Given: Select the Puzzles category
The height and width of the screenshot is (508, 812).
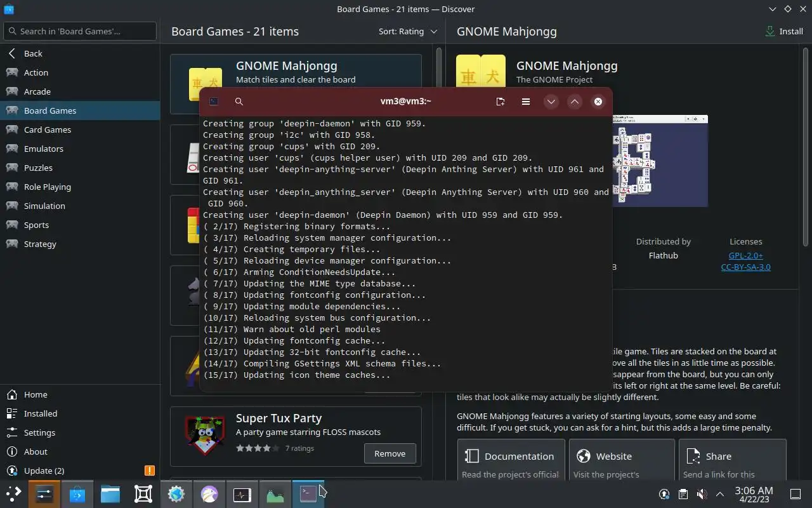Looking at the screenshot, I should [80, 168].
